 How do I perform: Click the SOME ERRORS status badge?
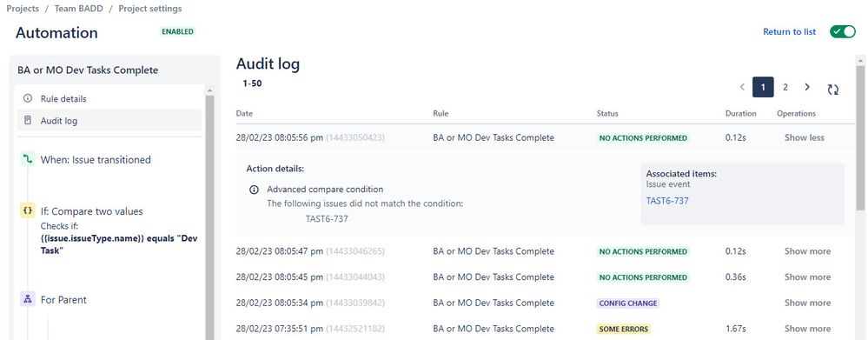point(623,329)
